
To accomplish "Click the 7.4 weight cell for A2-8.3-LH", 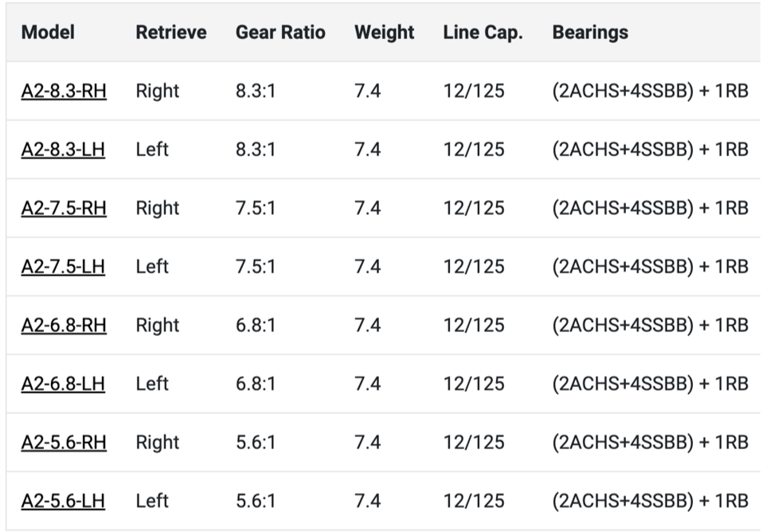I will (x=368, y=150).
